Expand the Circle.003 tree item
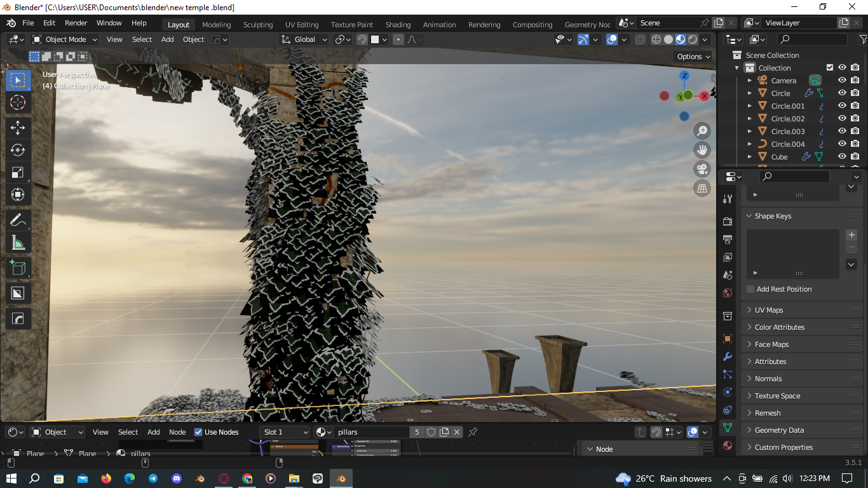Viewport: 868px width, 488px height. click(x=750, y=132)
